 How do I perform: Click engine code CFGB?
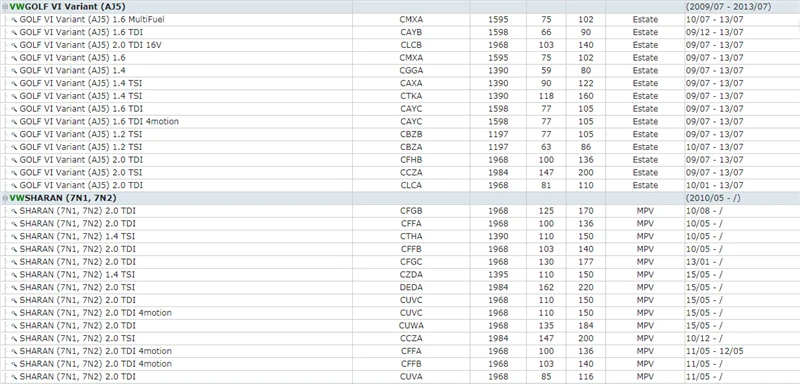pyautogui.click(x=411, y=211)
